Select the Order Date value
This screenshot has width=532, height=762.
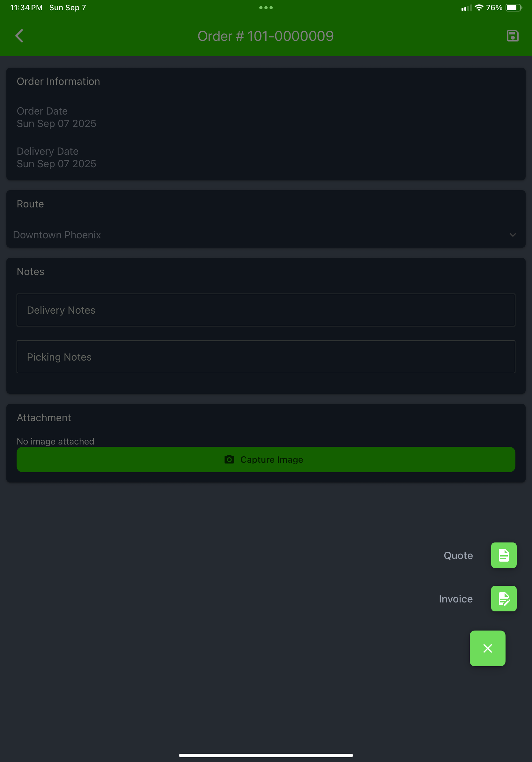56,123
